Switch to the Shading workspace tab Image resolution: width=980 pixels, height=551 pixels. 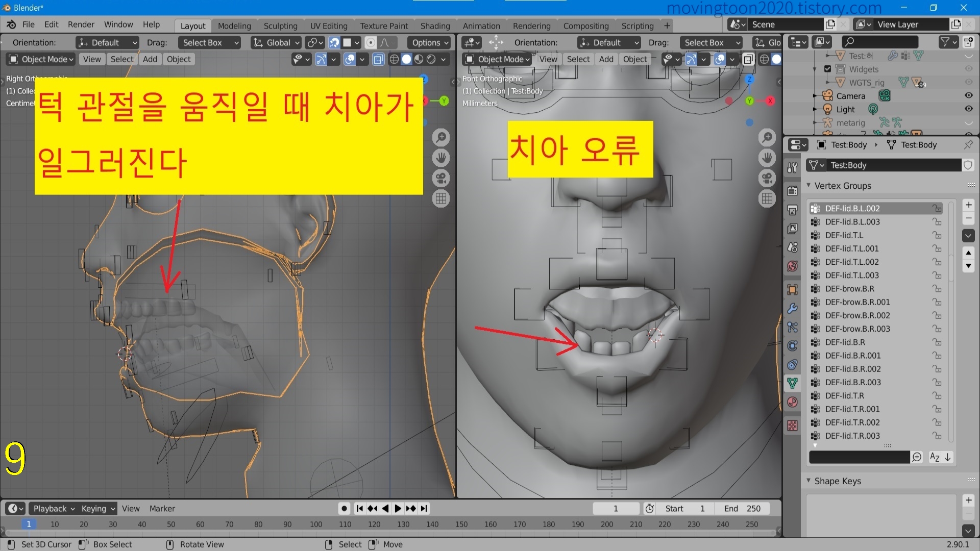pos(435,26)
